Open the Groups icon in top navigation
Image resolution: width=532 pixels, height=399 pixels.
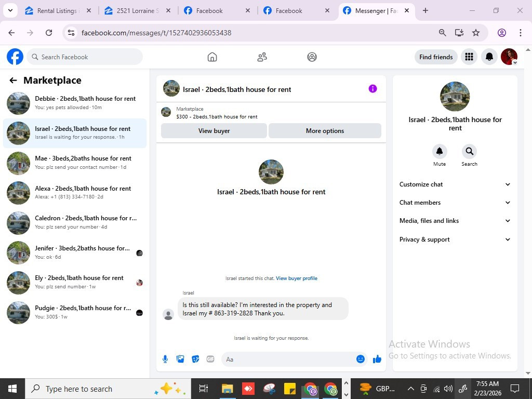pyautogui.click(x=312, y=57)
